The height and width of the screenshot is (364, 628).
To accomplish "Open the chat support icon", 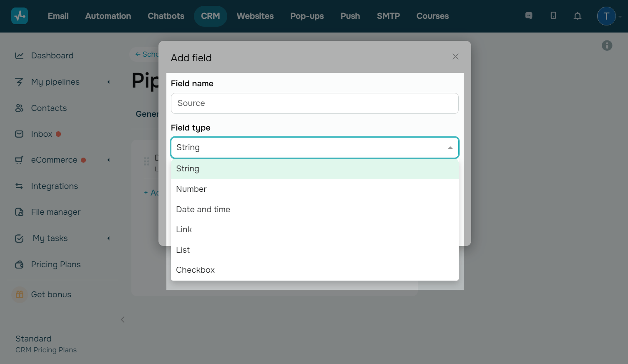I will [x=529, y=16].
